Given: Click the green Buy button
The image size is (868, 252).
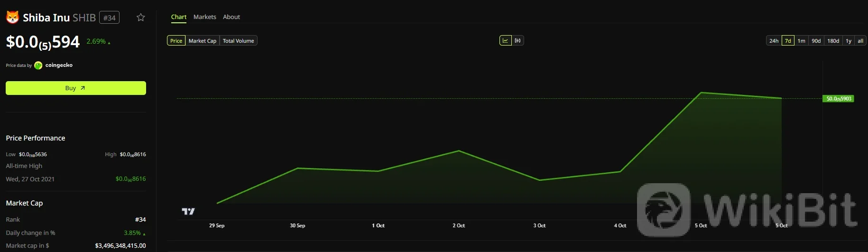Looking at the screenshot, I should pyautogui.click(x=76, y=88).
